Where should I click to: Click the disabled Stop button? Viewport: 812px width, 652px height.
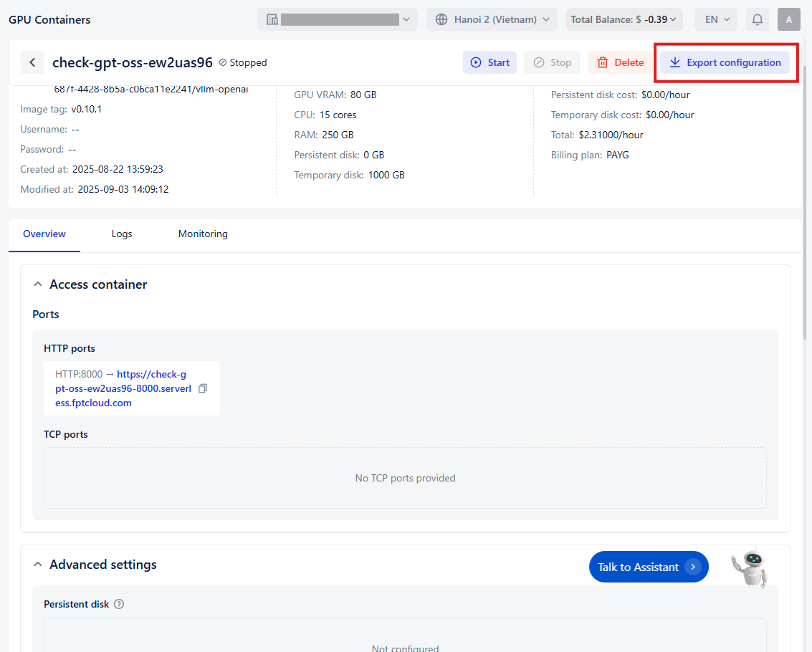click(x=552, y=62)
